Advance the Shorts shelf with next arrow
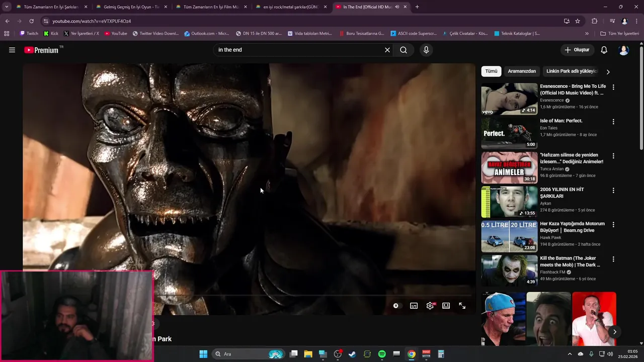Viewport: 644px width, 362px height. coord(614,332)
